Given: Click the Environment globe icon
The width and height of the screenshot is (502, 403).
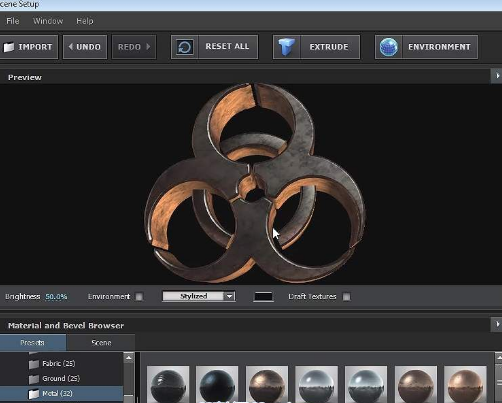Looking at the screenshot, I should tap(389, 47).
